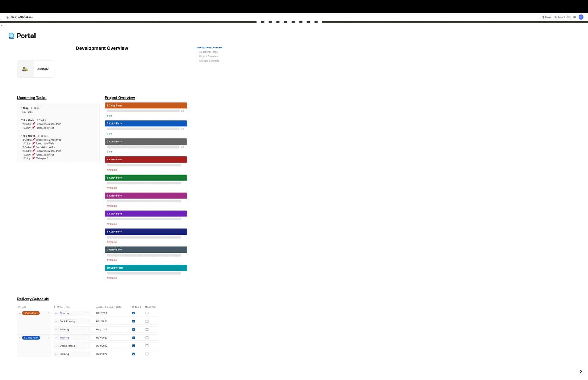
Task: Open the help question mark icon
Action: [580, 372]
